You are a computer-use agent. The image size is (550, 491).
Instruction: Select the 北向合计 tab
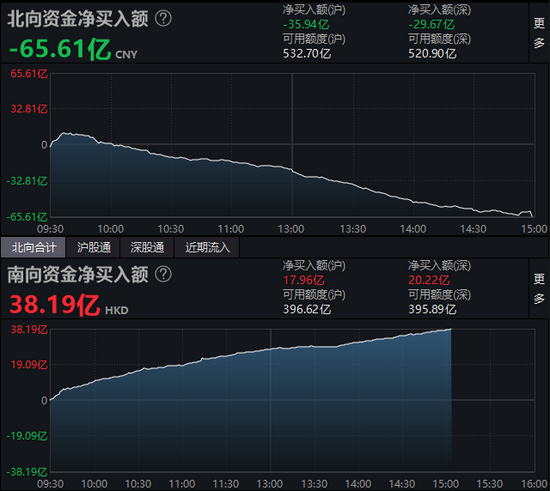[x=33, y=247]
